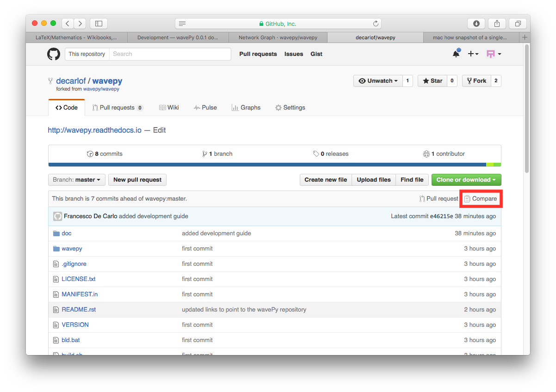The image size is (556, 392).
Task: Go back with Safari back arrow
Action: (x=68, y=24)
